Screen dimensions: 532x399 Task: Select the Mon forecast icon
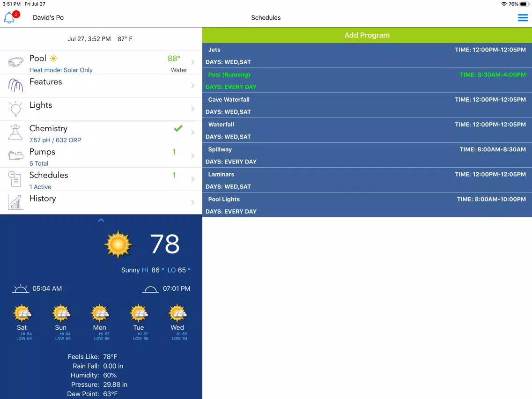[x=100, y=313]
